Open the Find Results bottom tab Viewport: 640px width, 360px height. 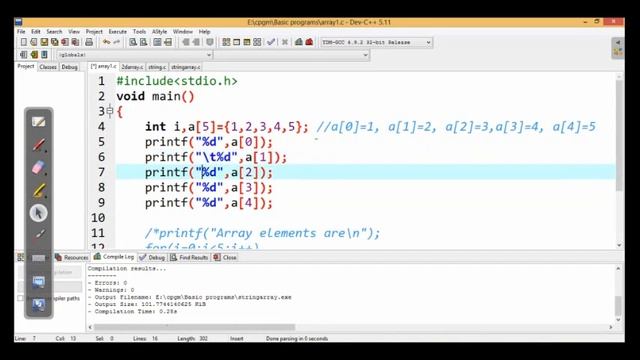coord(189,258)
